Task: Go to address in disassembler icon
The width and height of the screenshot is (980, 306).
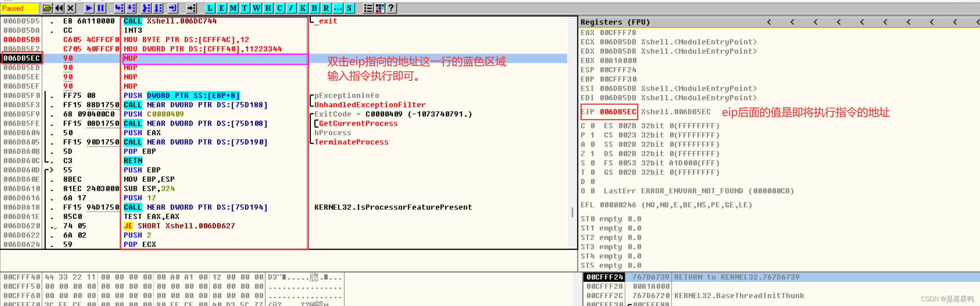Action: (x=191, y=8)
